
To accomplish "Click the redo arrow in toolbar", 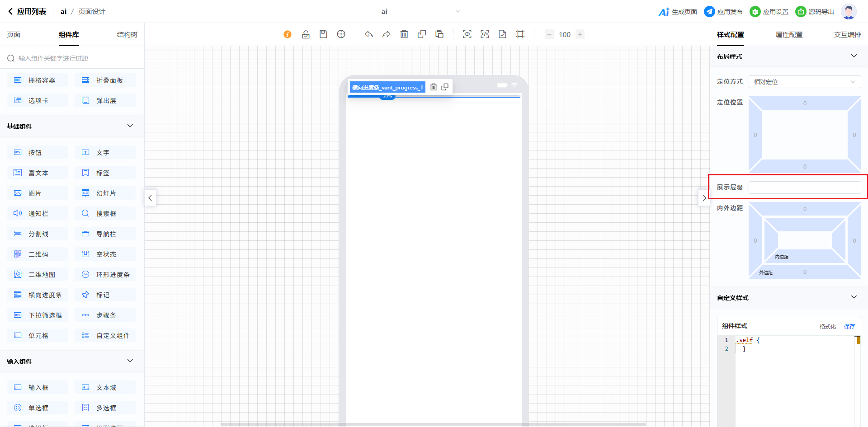I will [x=387, y=34].
